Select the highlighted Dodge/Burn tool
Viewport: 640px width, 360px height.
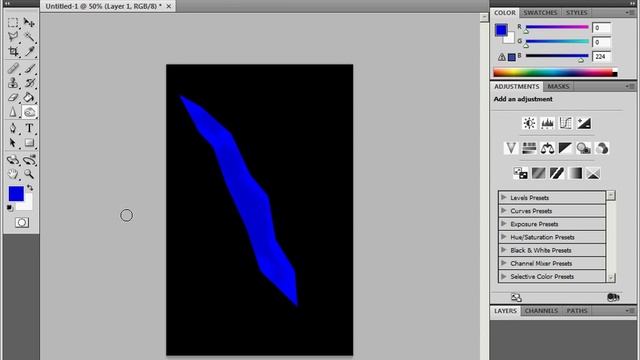coord(29,112)
